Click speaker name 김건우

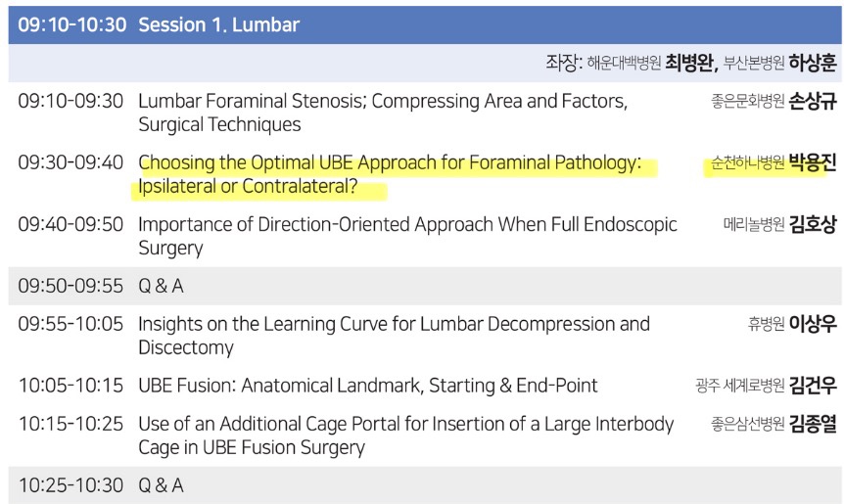pos(813,386)
